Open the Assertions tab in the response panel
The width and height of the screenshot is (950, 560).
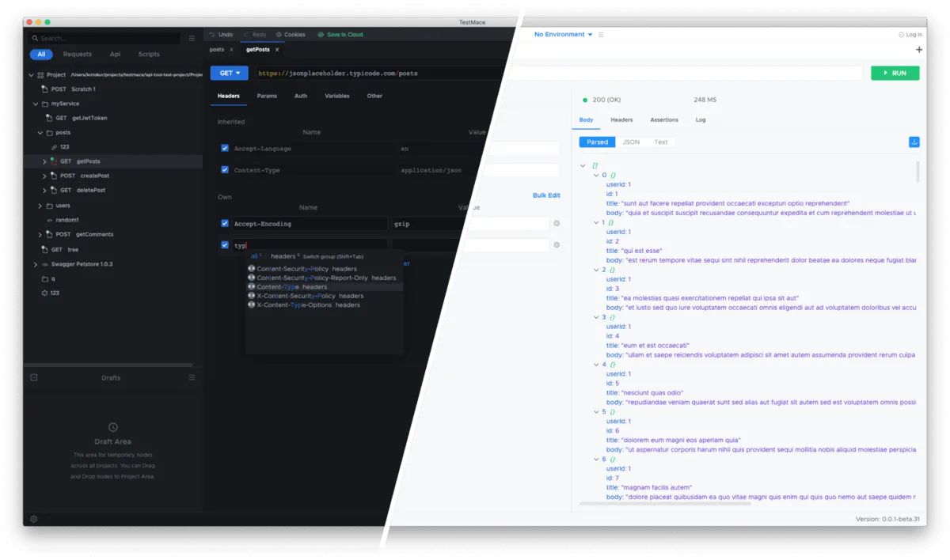(x=664, y=119)
